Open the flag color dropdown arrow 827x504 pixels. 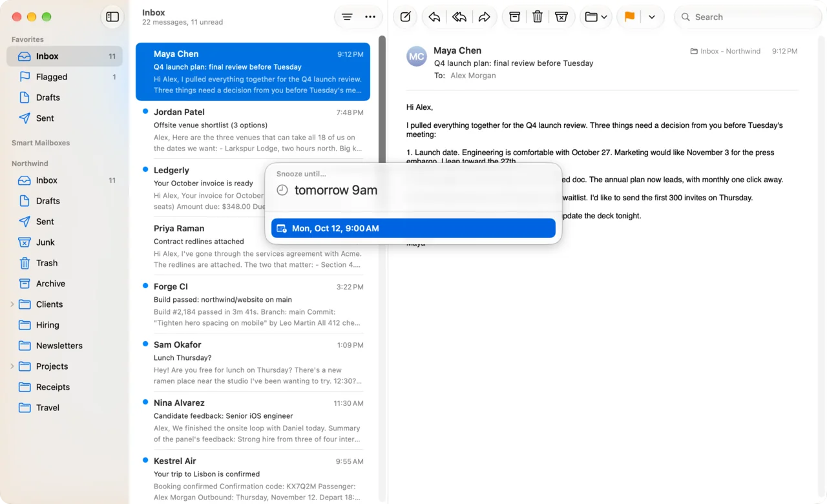click(652, 17)
